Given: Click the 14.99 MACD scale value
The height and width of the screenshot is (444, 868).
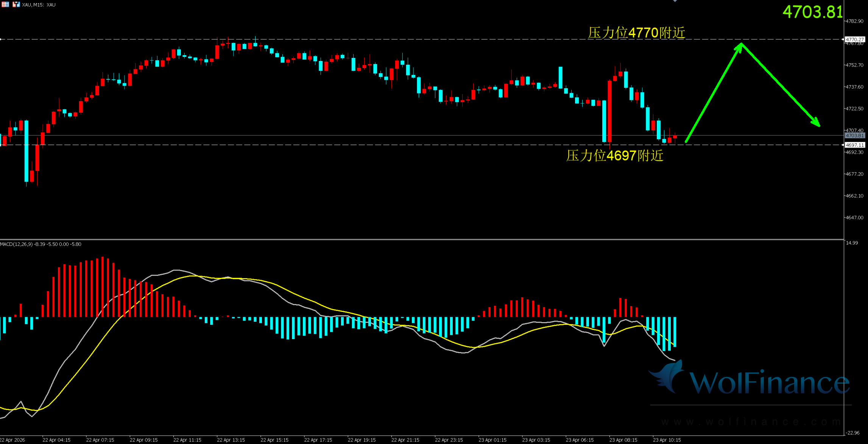Looking at the screenshot, I should (852, 243).
